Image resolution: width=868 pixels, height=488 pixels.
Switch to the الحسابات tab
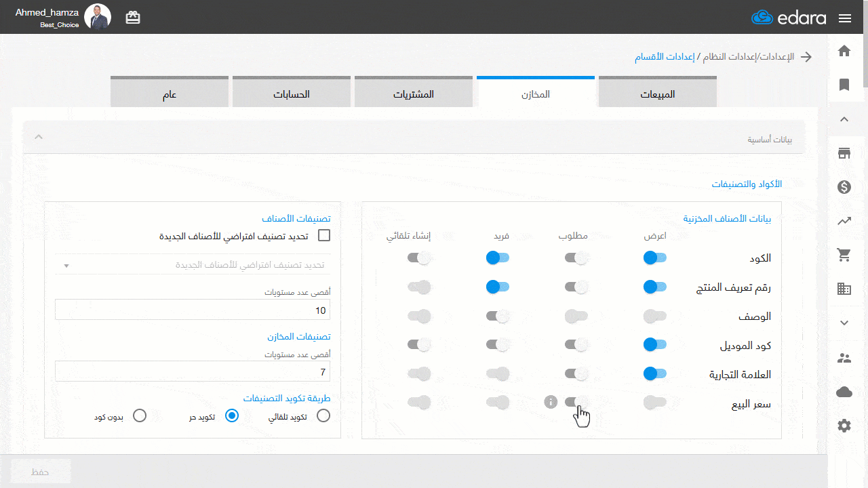pyautogui.click(x=291, y=94)
